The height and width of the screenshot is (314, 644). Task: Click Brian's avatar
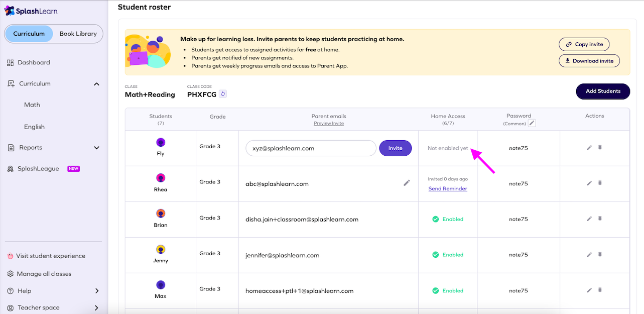(x=161, y=214)
